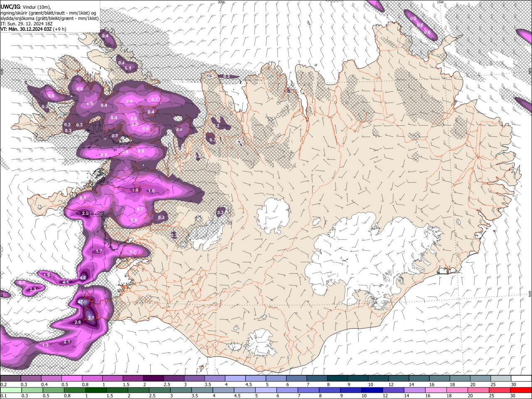Viewport: 532px width, 399px height.
Task: Click the 'UWC/IG: Vindur (10m),' title text
Action: [25, 7]
